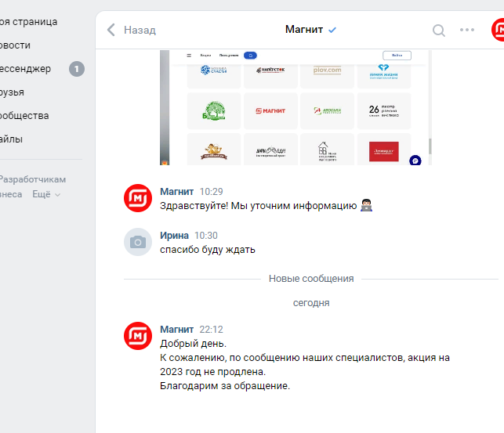
Task: Click the outlined login button in screenshot
Action: click(397, 56)
